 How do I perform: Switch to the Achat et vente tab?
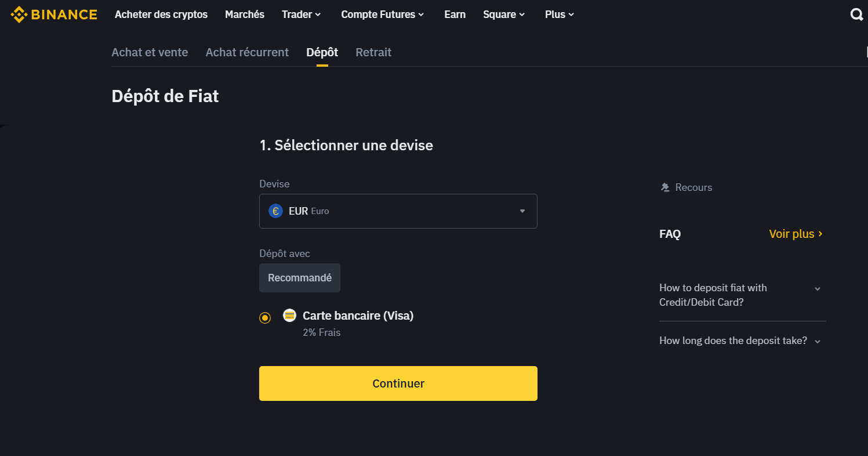tap(150, 52)
